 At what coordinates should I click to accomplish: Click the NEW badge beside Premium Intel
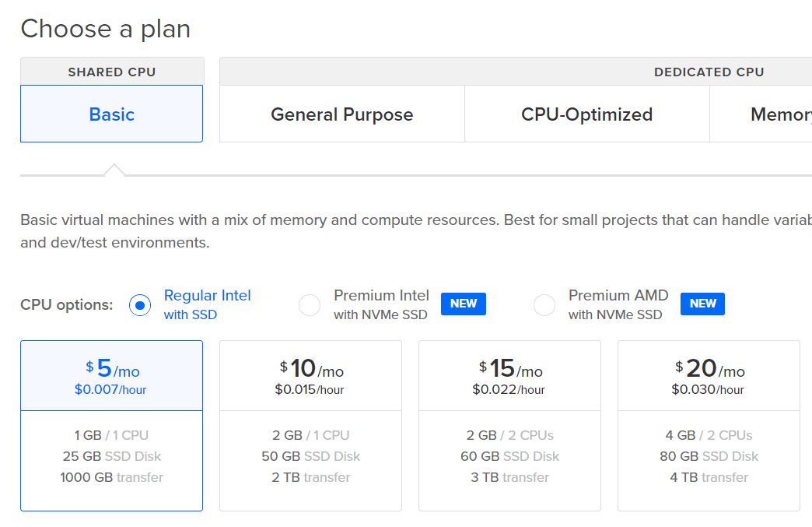[464, 304]
